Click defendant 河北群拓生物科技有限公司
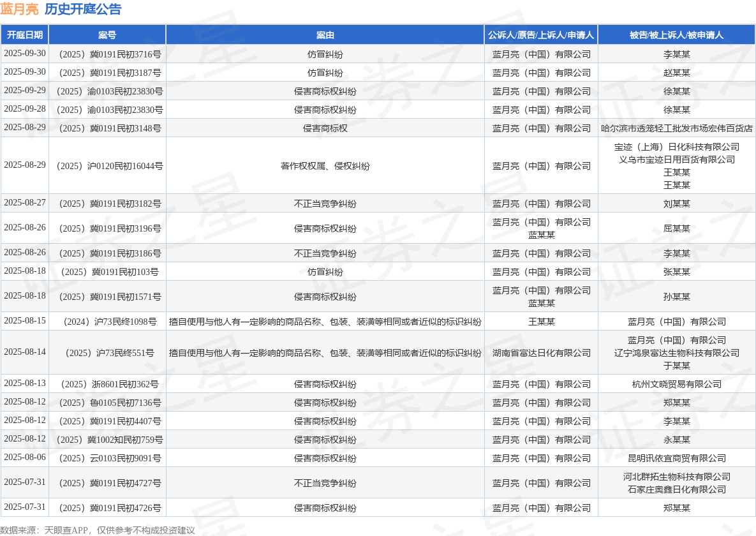 [676, 477]
